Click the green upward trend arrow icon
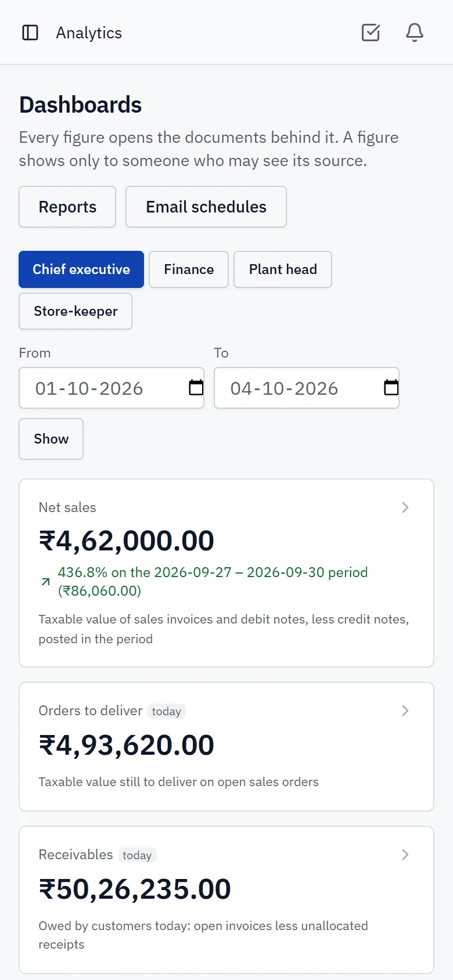 click(x=45, y=581)
